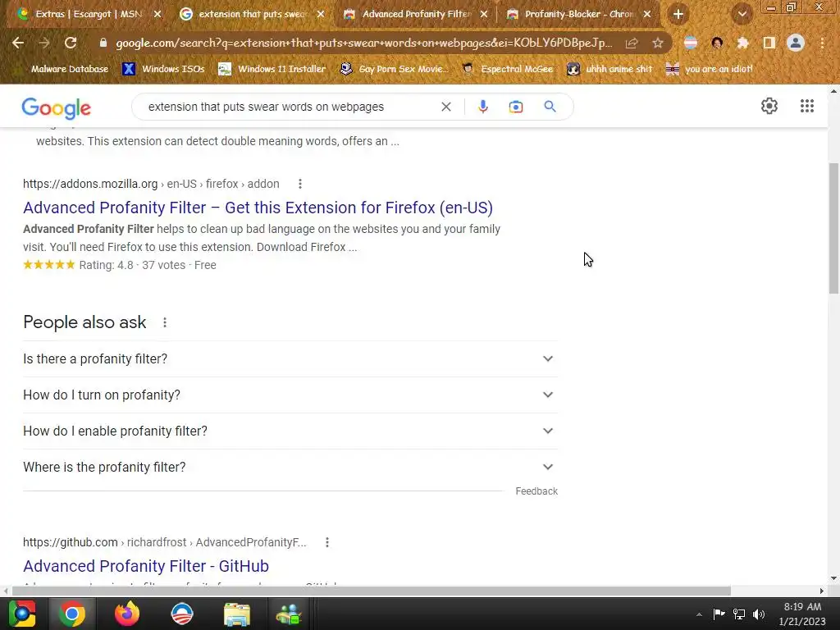Click the face avatar extension icon in toolbar

pos(717,43)
